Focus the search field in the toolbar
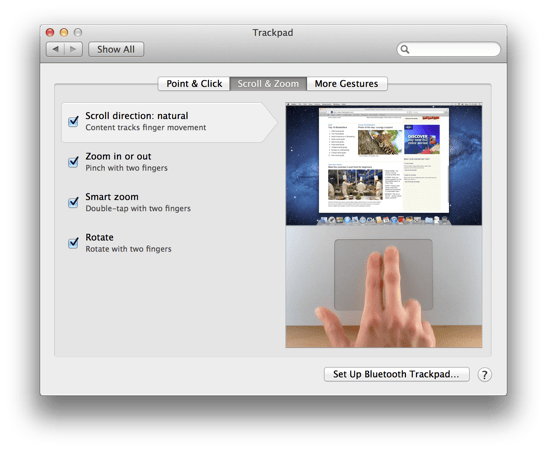This screenshot has height=451, width=547. [x=449, y=49]
